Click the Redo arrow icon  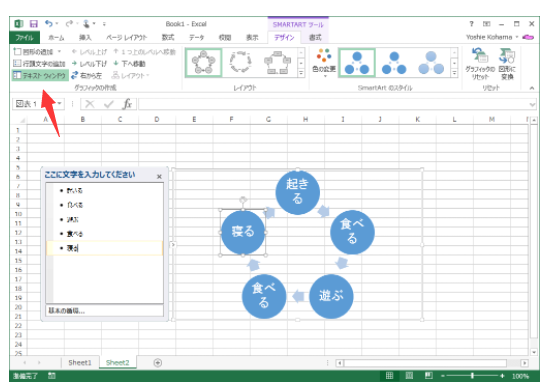(x=69, y=24)
